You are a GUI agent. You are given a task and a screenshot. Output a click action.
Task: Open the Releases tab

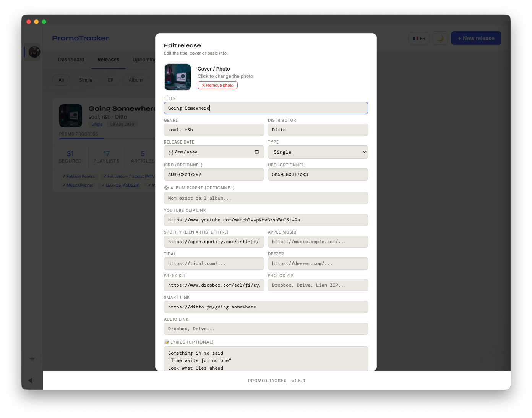pyautogui.click(x=108, y=60)
